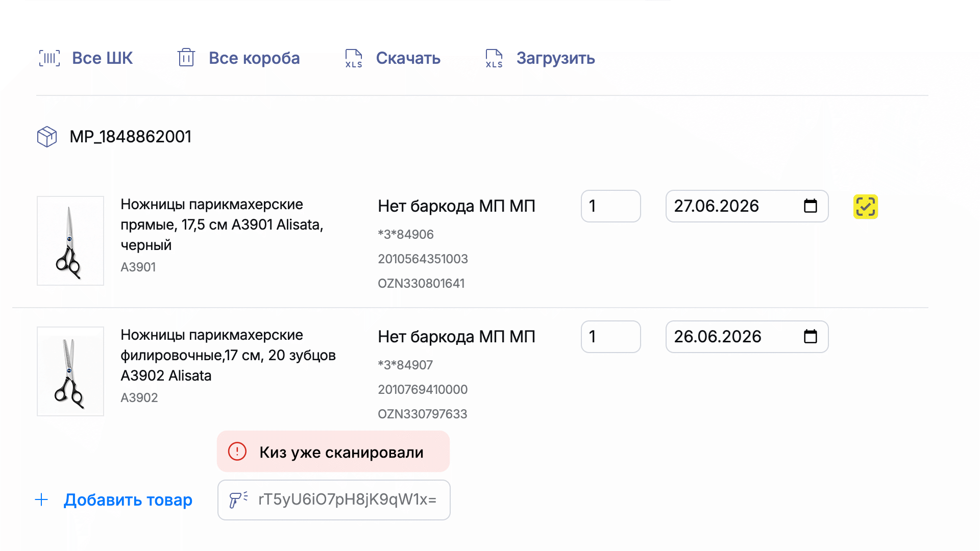Focus quantity field for A3902 row
Screen dimensions: 980x551
click(611, 337)
